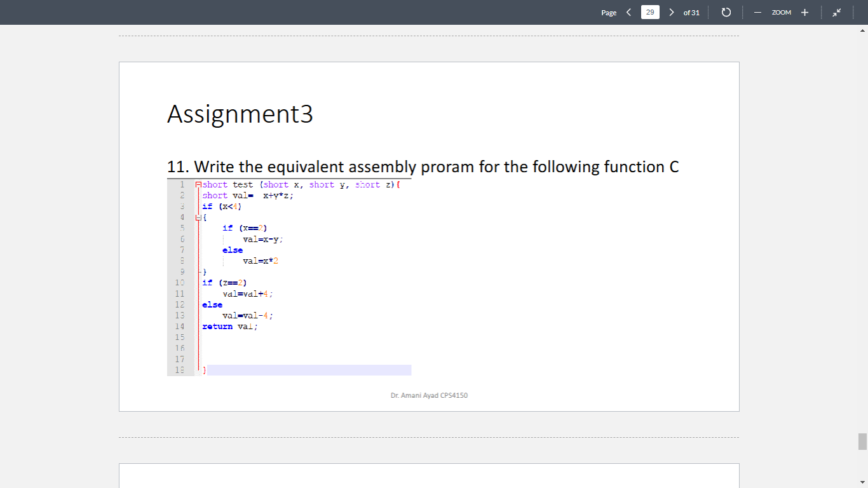Image resolution: width=868 pixels, height=488 pixels.
Task: Advance to the next page
Action: coord(672,12)
